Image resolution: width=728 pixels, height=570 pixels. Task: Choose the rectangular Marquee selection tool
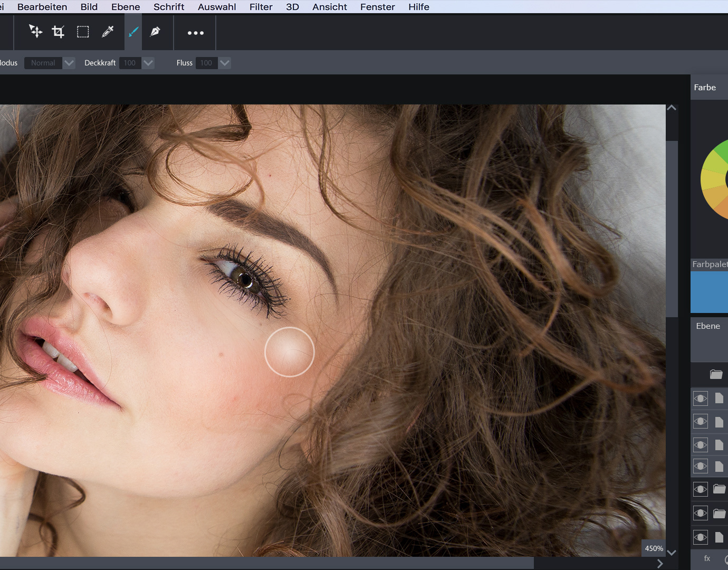point(83,32)
